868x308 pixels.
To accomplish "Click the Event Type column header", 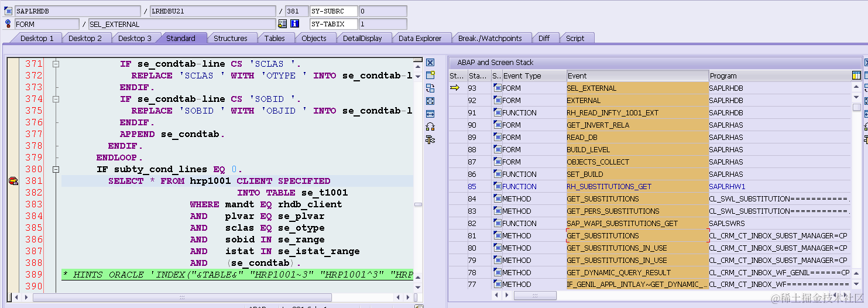I will pyautogui.click(x=534, y=76).
